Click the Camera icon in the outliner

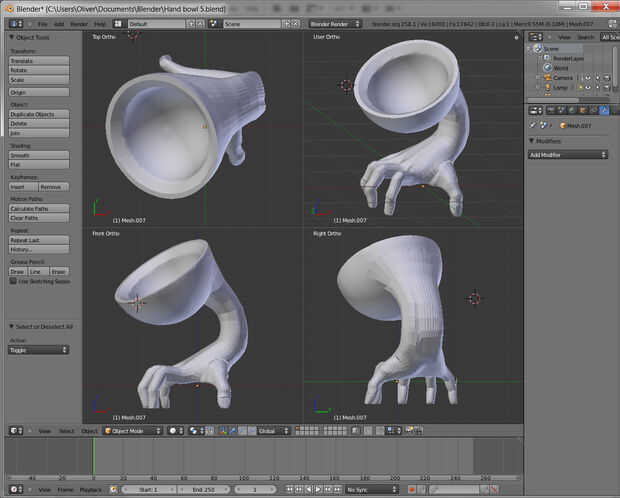[x=548, y=78]
